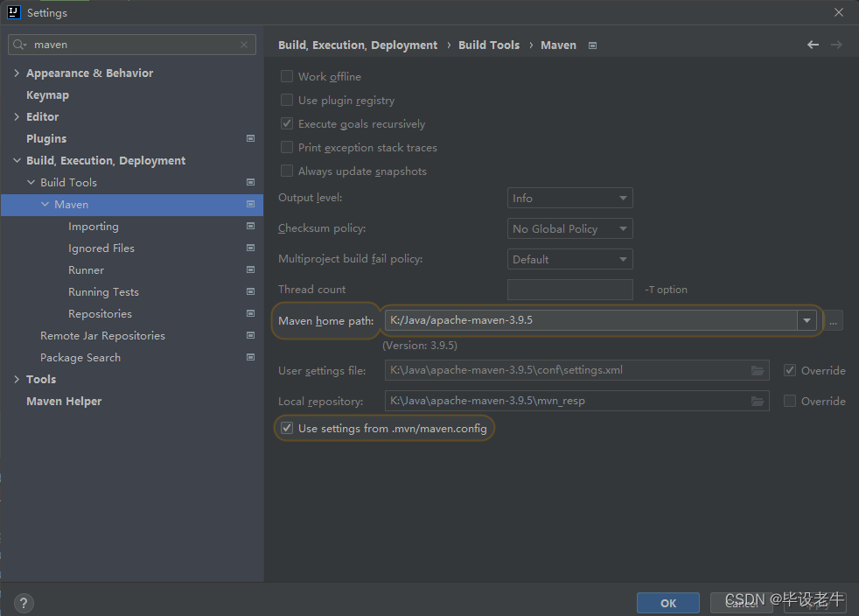
Task: Enable Always update snapshots checkbox
Action: [287, 171]
